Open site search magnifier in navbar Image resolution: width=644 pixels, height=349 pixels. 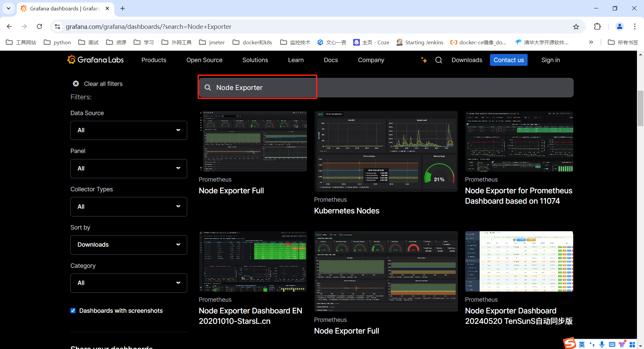439,60
